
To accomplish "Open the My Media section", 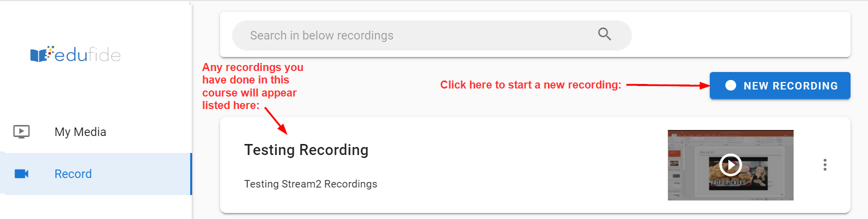I will 80,132.
